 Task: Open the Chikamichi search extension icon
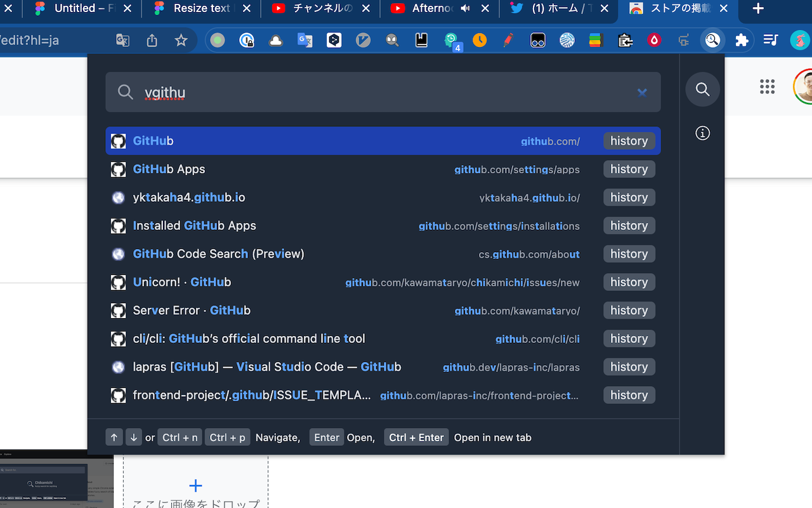coord(712,39)
